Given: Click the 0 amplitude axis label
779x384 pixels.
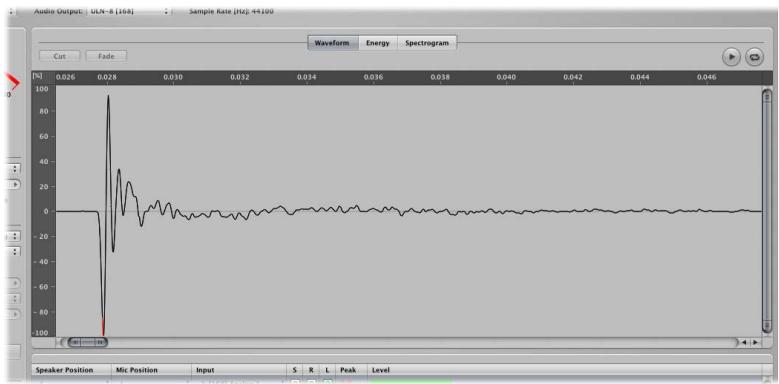Looking at the screenshot, I should coord(46,211).
